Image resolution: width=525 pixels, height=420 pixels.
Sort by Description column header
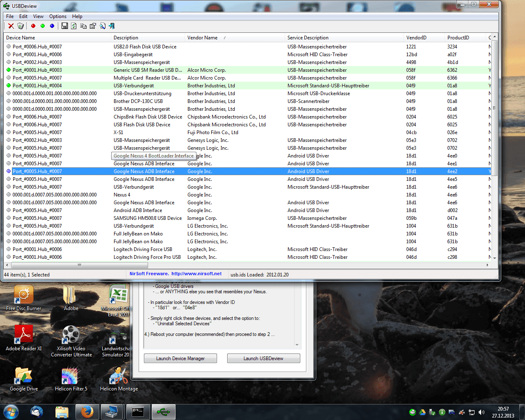[148, 38]
